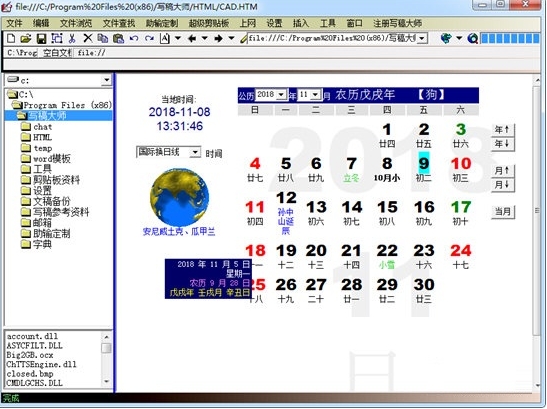The width and height of the screenshot is (547, 409).
Task: Open file using the folder icon
Action: tap(26, 38)
